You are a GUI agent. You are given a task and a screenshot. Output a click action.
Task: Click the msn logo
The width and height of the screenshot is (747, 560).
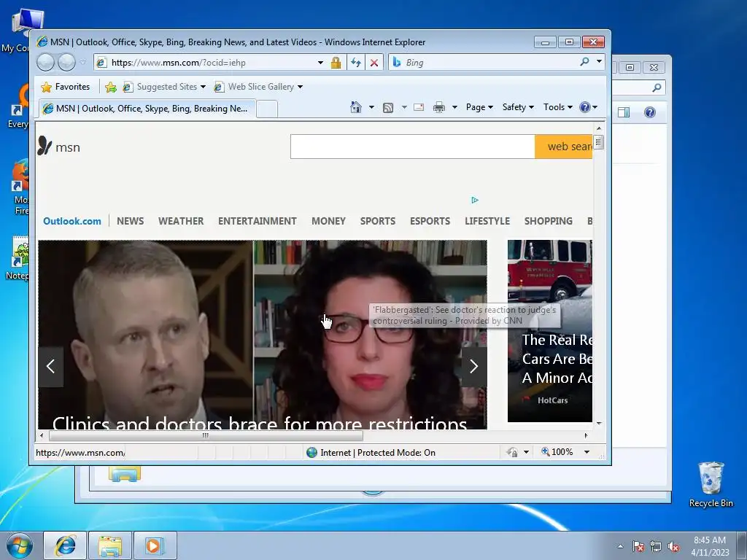point(59,146)
